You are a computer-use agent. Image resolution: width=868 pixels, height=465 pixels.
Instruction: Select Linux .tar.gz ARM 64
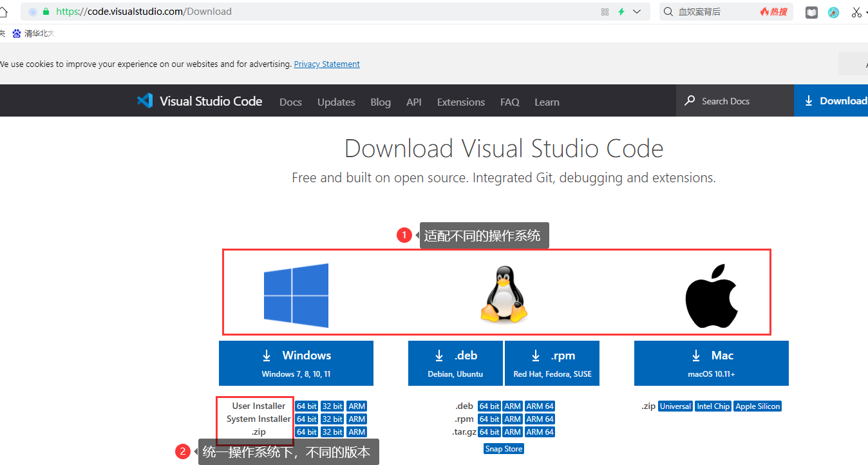(x=540, y=432)
